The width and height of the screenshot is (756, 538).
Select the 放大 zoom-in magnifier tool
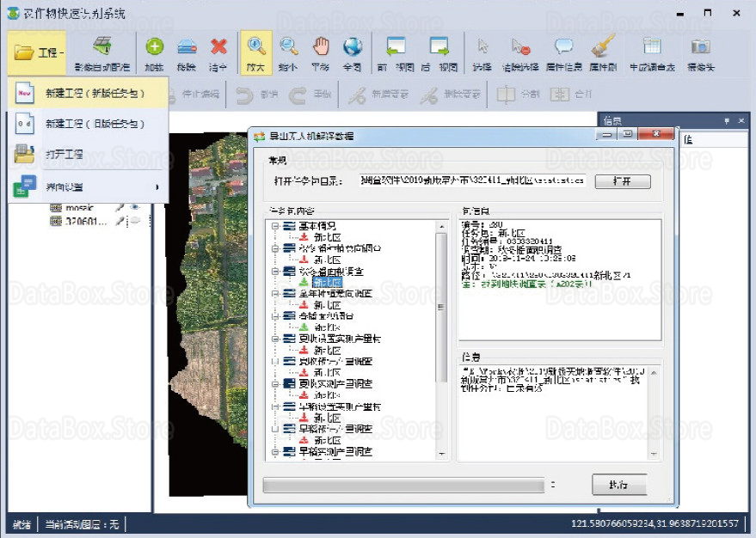tap(256, 53)
